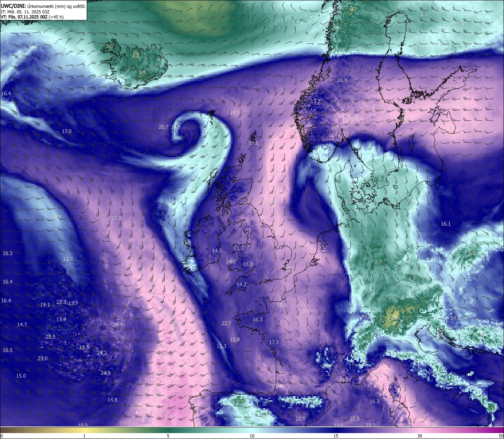Click the legend tick label 10
The image size is (504, 439).
click(x=252, y=436)
